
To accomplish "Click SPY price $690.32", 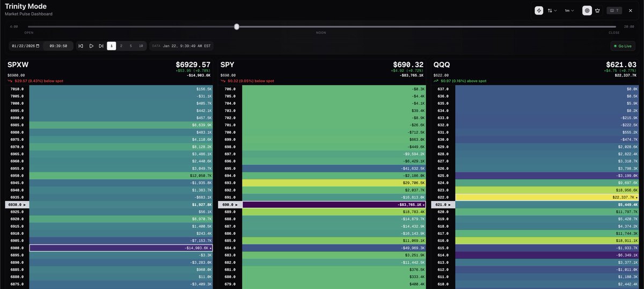I will click(x=408, y=64).
